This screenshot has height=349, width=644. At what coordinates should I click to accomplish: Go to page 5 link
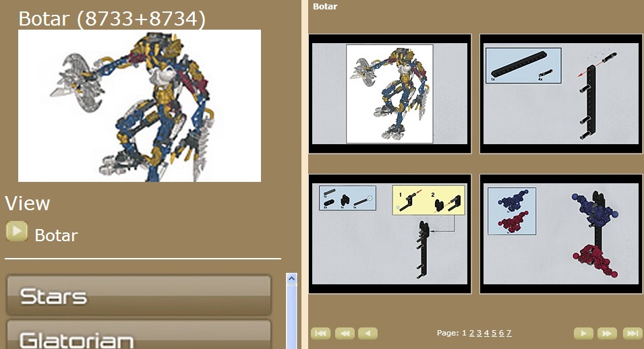click(494, 333)
